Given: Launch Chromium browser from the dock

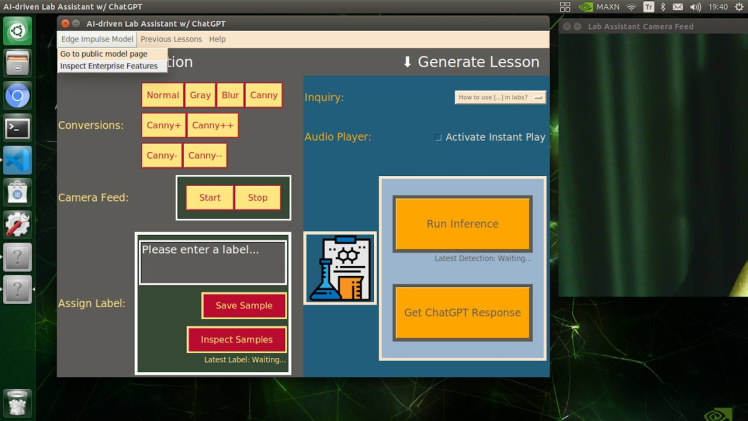Looking at the screenshot, I should (17, 96).
